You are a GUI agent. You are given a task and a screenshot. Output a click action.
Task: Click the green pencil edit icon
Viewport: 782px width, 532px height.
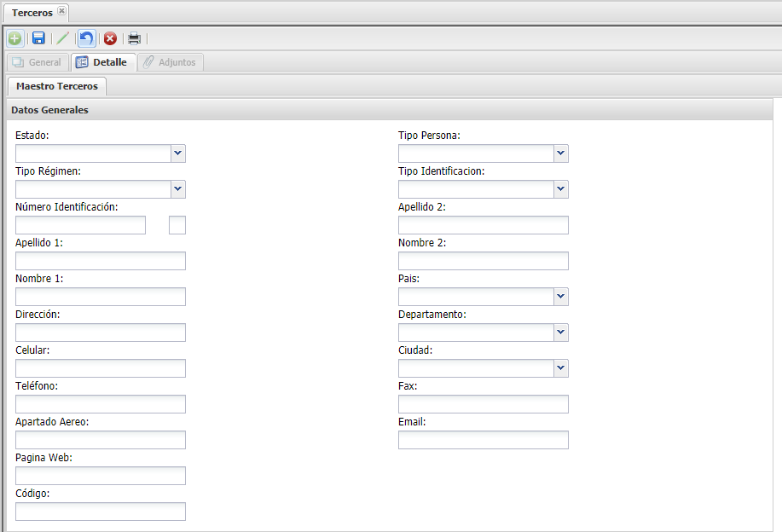[62, 38]
